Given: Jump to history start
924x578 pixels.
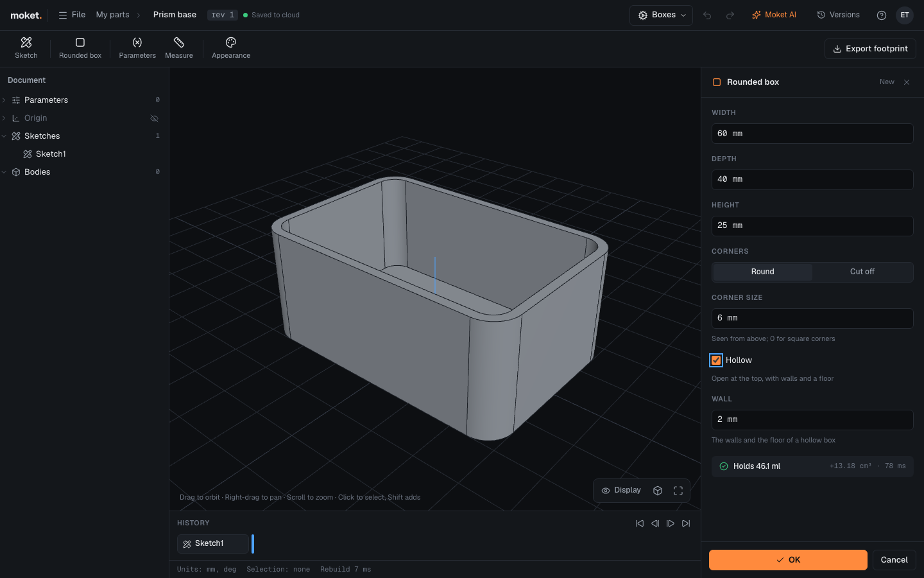Looking at the screenshot, I should (640, 523).
